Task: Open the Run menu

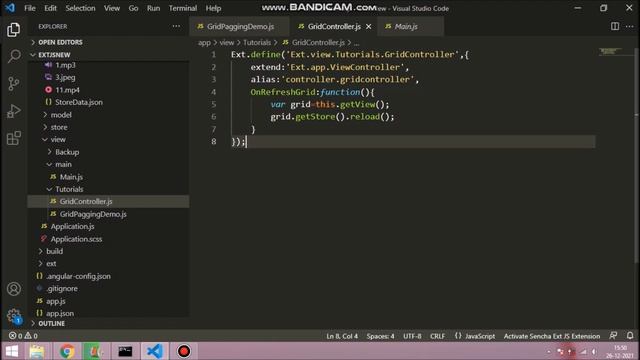Action: pos(153,8)
